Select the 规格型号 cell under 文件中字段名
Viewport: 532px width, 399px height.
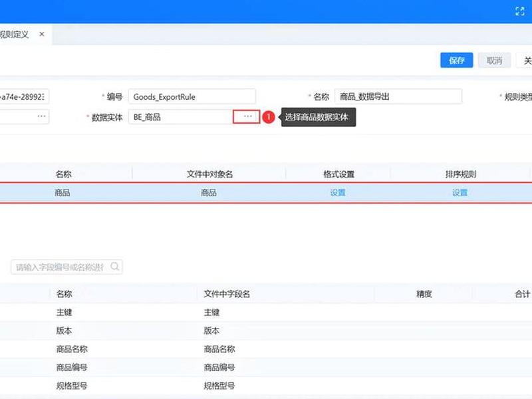pos(219,386)
